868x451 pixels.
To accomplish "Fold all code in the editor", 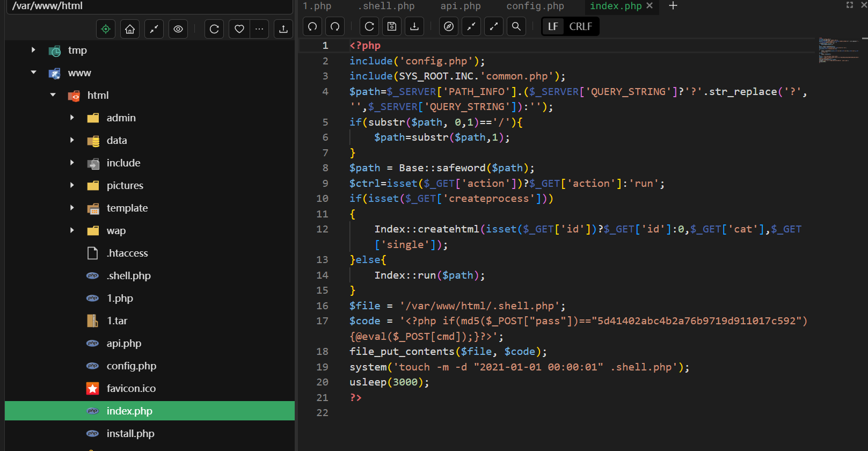I will point(471,26).
